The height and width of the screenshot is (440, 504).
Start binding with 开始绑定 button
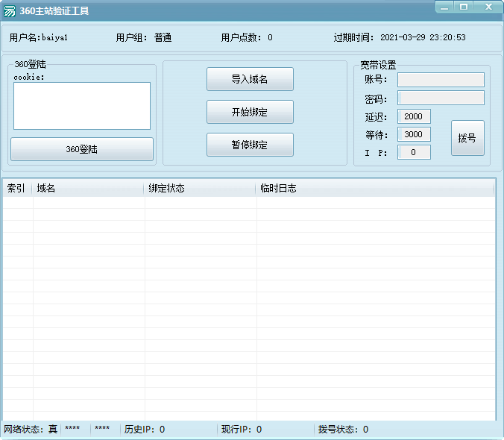click(250, 112)
